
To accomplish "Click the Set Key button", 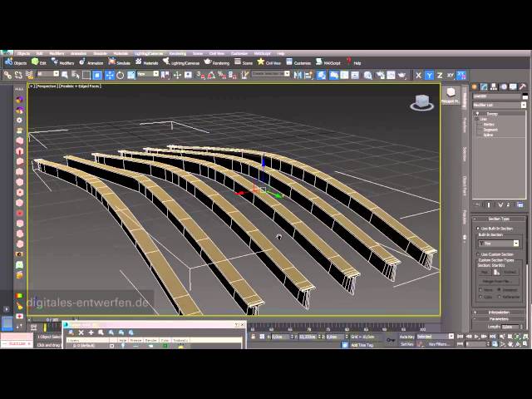I will click(x=406, y=344).
